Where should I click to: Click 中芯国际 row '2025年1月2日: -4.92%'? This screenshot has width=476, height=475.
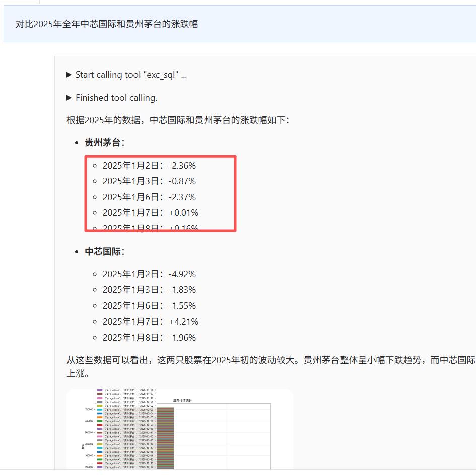[x=149, y=274]
